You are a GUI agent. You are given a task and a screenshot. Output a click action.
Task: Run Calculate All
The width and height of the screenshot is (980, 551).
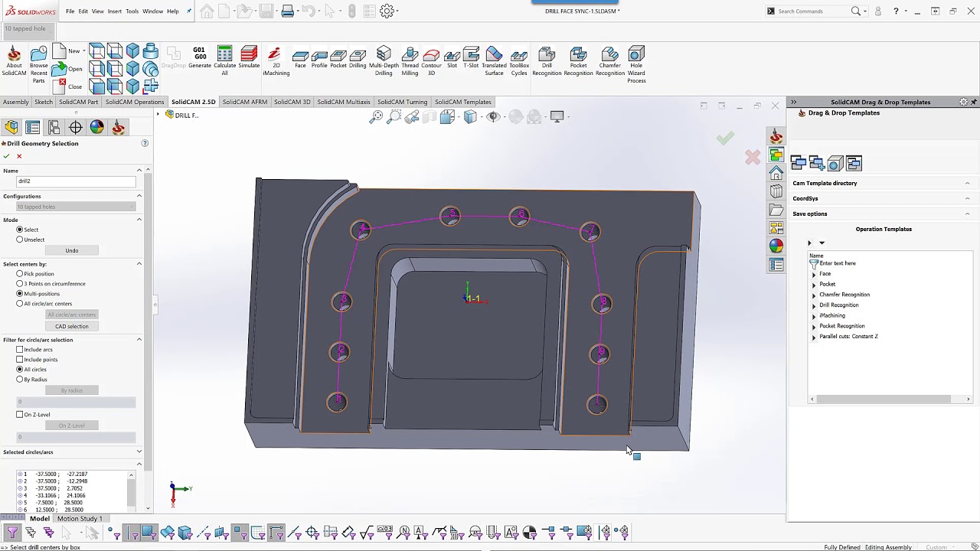pyautogui.click(x=224, y=61)
